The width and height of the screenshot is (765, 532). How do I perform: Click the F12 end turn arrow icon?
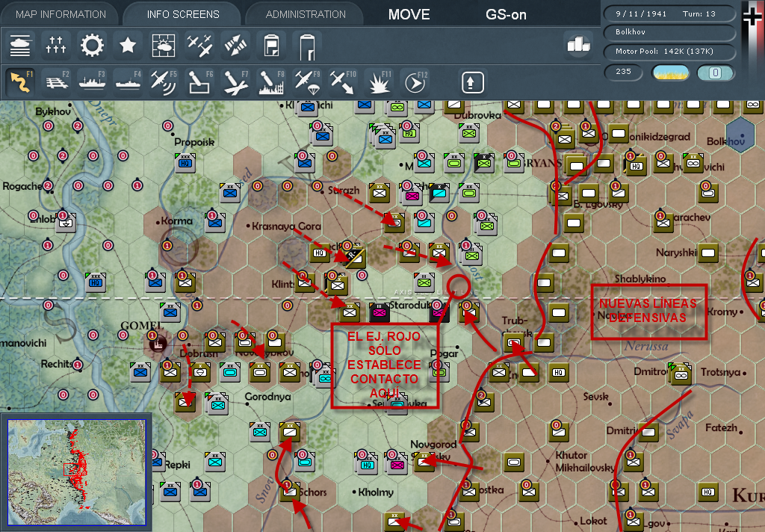coord(415,81)
